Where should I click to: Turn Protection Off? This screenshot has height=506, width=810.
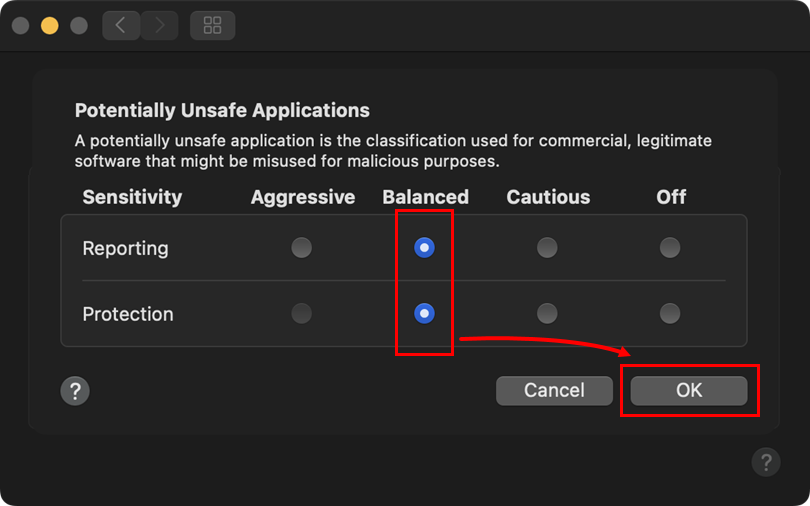click(670, 313)
